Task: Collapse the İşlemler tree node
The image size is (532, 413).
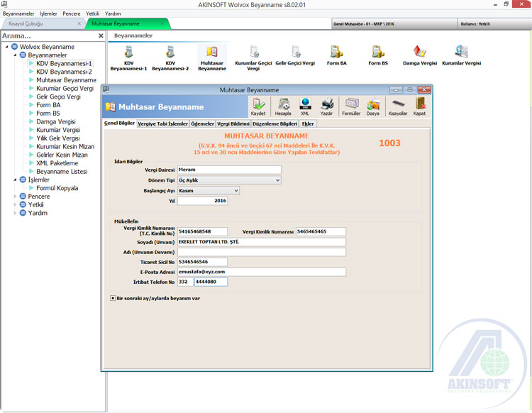Action: 15,180
